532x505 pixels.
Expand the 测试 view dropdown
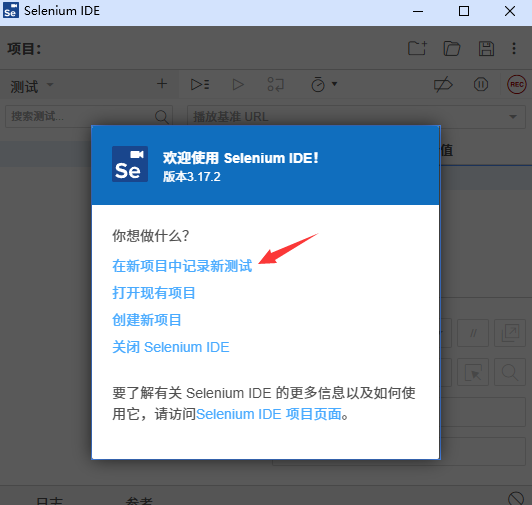click(x=50, y=84)
